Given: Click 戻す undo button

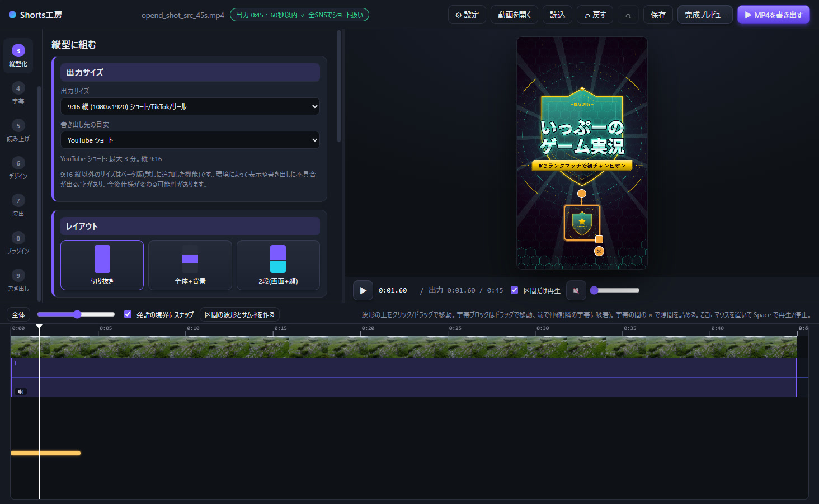Looking at the screenshot, I should [595, 15].
